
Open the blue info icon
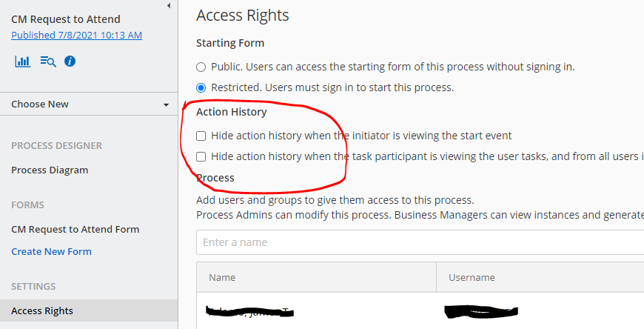coord(70,62)
